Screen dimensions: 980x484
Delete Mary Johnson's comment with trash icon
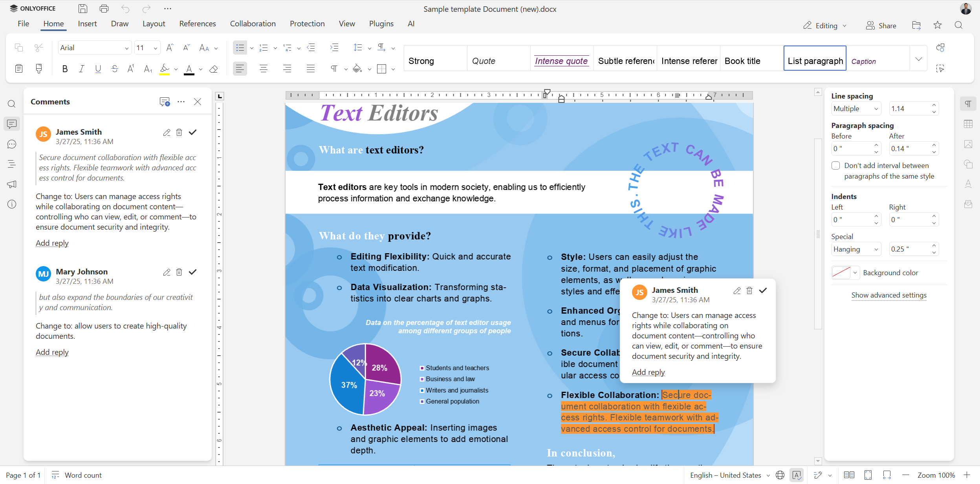pyautogui.click(x=179, y=272)
